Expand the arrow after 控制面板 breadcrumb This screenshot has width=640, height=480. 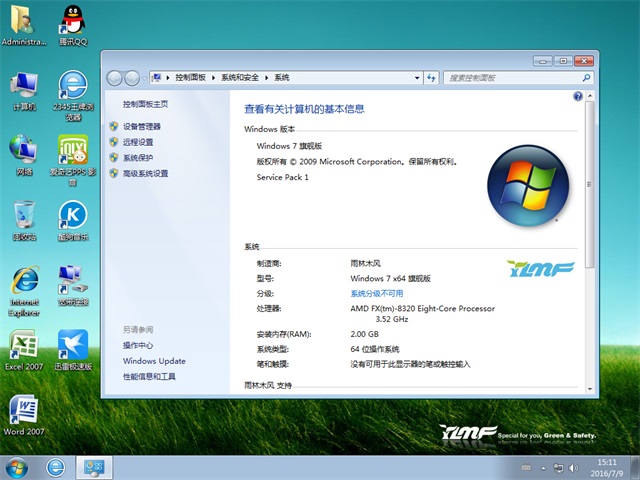[213, 78]
